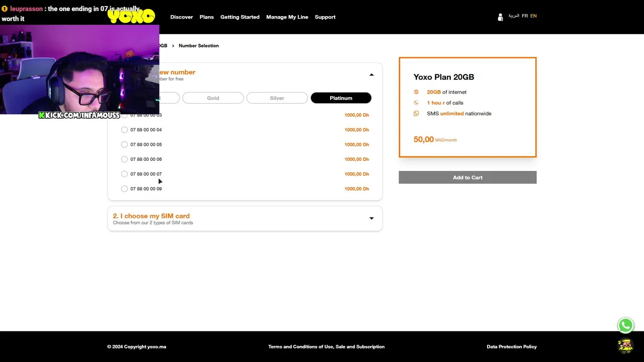Viewport: 644px width, 362px height.
Task: Open the Data Protection Policy link
Action: (x=512, y=347)
